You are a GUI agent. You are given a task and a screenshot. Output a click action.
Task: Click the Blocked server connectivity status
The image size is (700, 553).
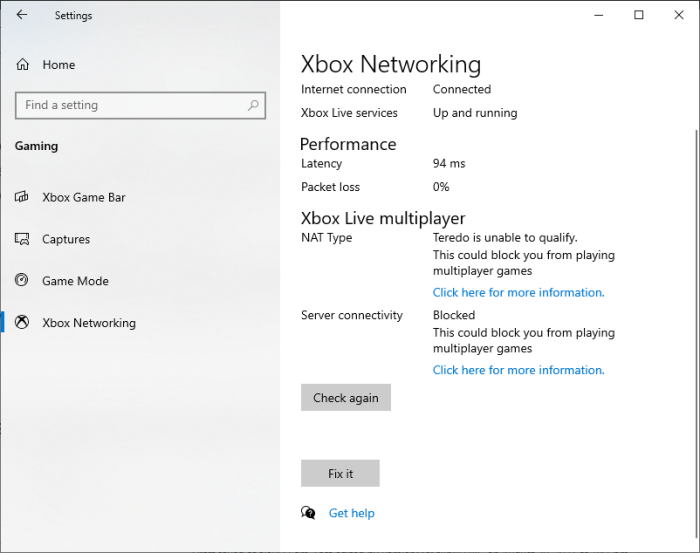tap(454, 315)
